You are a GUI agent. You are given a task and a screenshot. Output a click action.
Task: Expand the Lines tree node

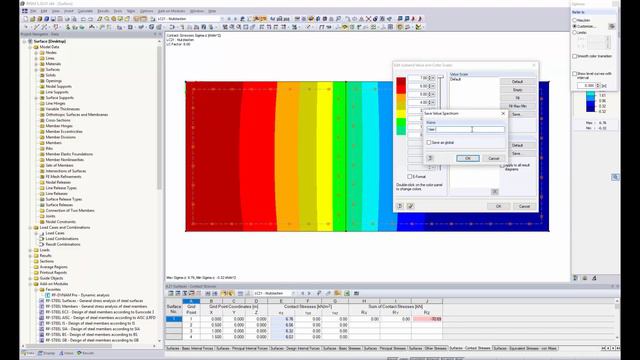36,58
